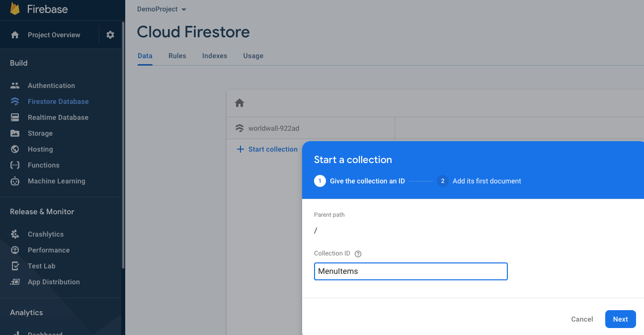This screenshot has width=644, height=335.
Task: Open project settings gear icon
Action: 110,35
